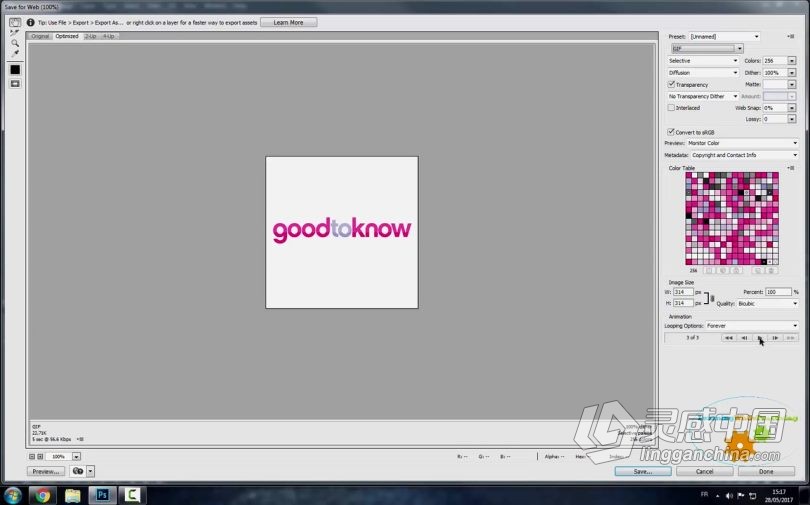Select the Hand tool

(x=15, y=22)
